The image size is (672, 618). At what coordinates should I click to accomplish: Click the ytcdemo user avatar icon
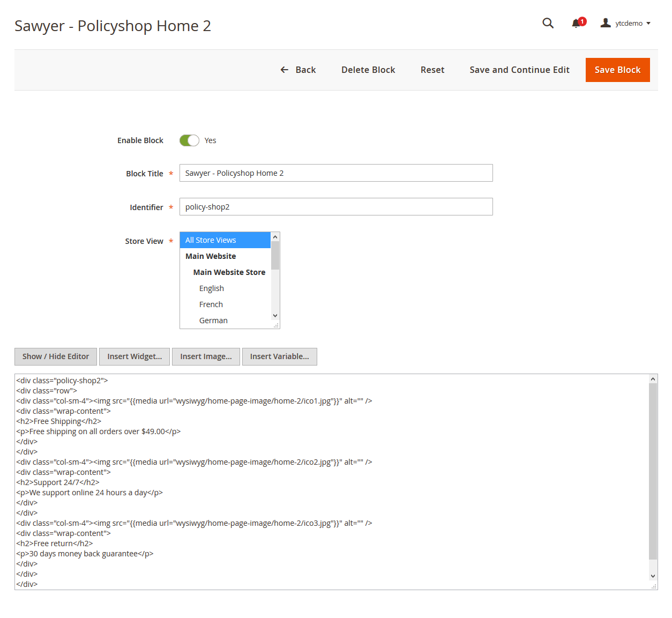coord(606,23)
